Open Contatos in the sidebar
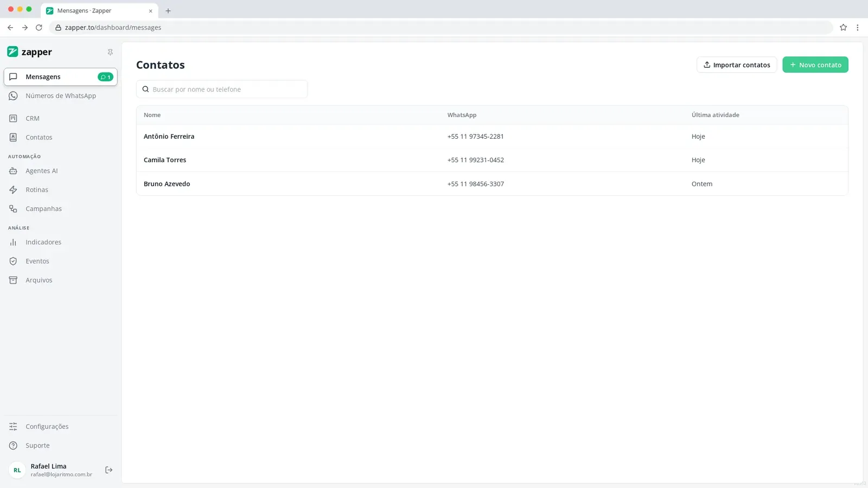 (x=60, y=138)
